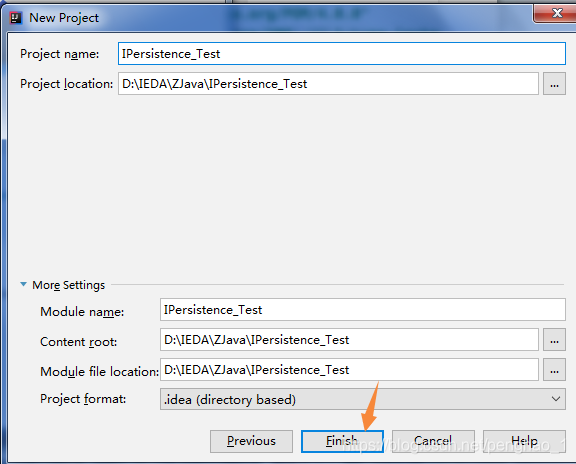This screenshot has width=576, height=464.
Task: Browse for Content root folder
Action: coord(554,340)
